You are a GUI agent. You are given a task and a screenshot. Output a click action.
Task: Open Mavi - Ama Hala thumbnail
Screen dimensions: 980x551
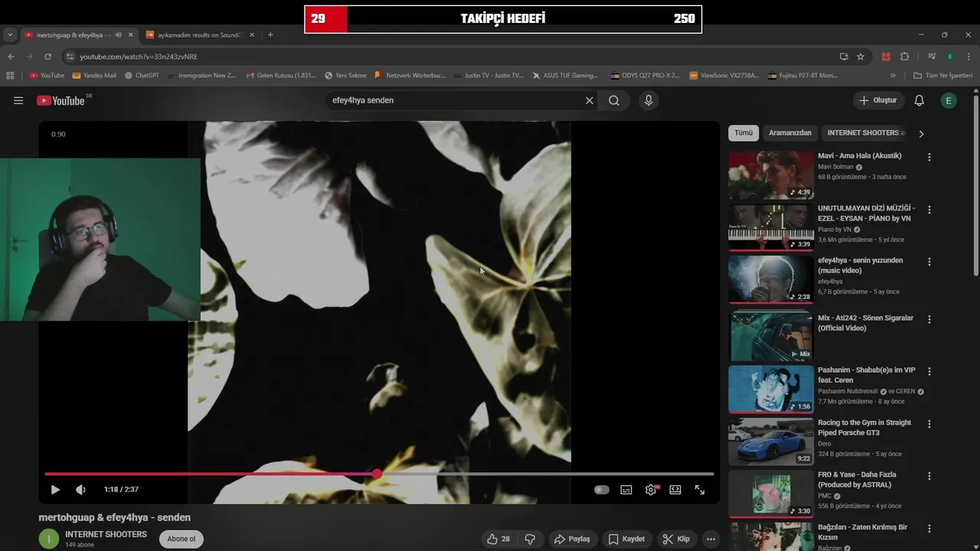pyautogui.click(x=771, y=175)
